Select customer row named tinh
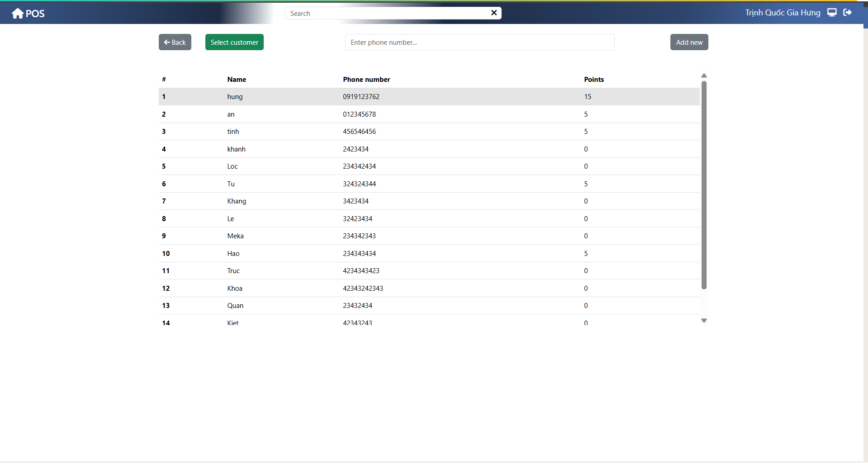Image resolution: width=868 pixels, height=468 pixels. [428, 132]
